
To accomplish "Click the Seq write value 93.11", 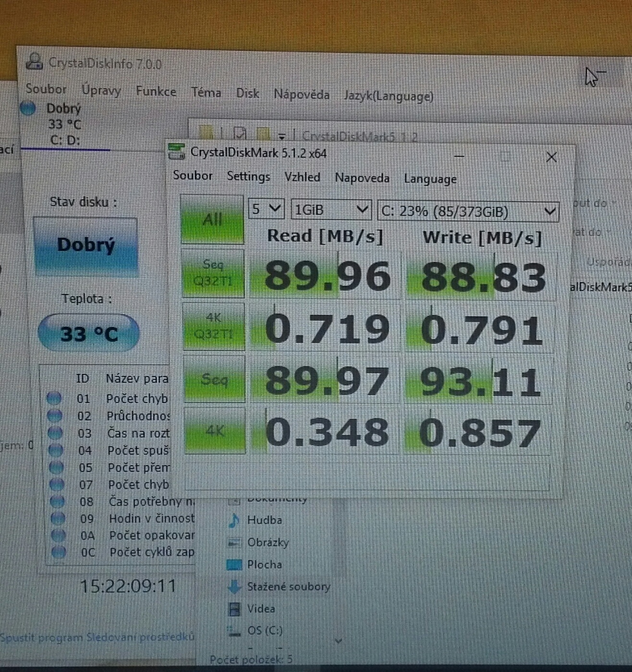I will 480,382.
